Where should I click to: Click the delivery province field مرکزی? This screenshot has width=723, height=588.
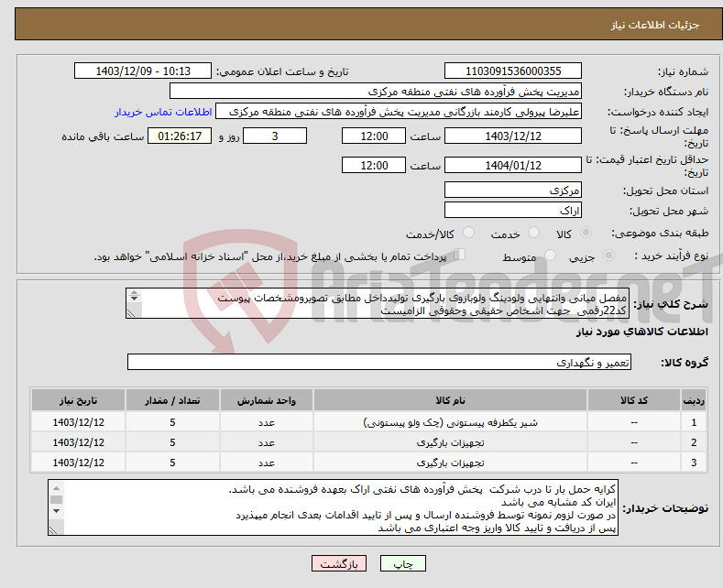click(x=513, y=190)
